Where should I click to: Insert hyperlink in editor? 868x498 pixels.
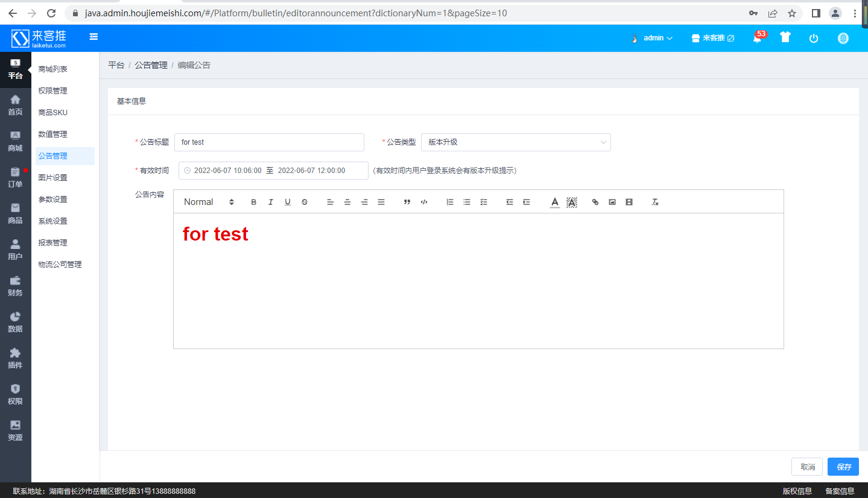coord(595,202)
